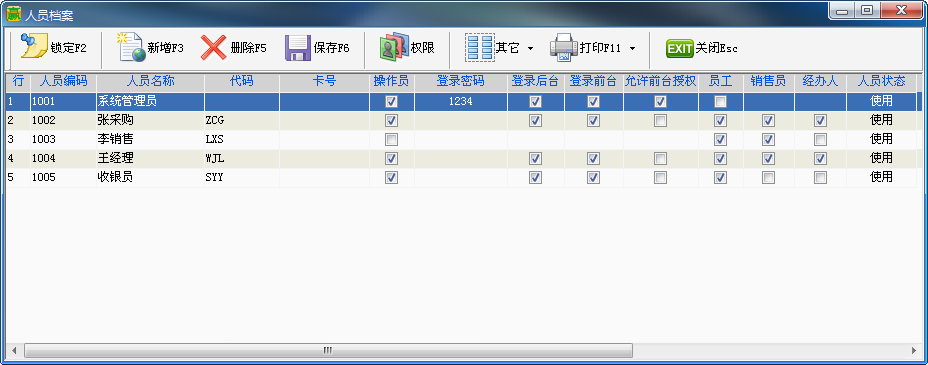
Task: Click the red X 删除F5 icon
Action: pyautogui.click(x=213, y=47)
